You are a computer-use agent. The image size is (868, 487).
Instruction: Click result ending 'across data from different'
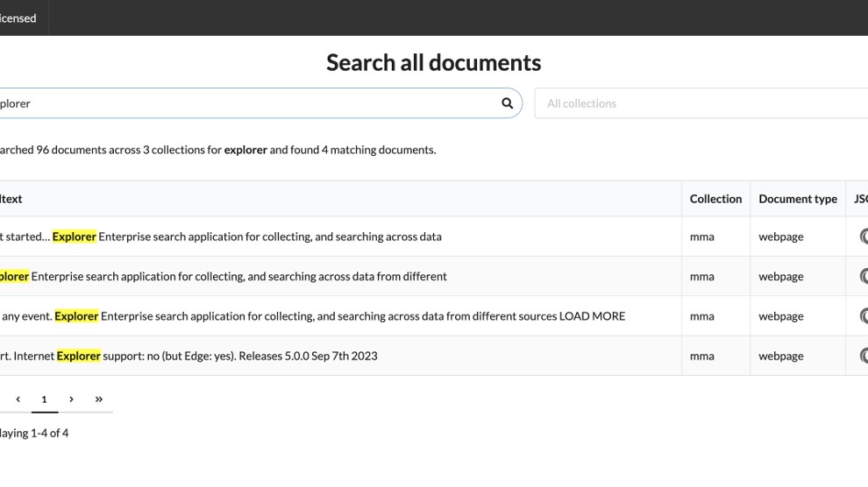[223, 277]
